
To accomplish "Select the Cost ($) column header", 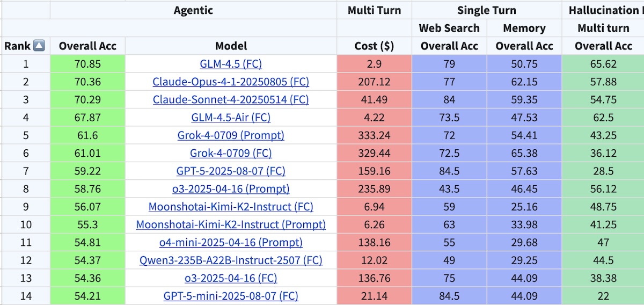I will 374,46.
